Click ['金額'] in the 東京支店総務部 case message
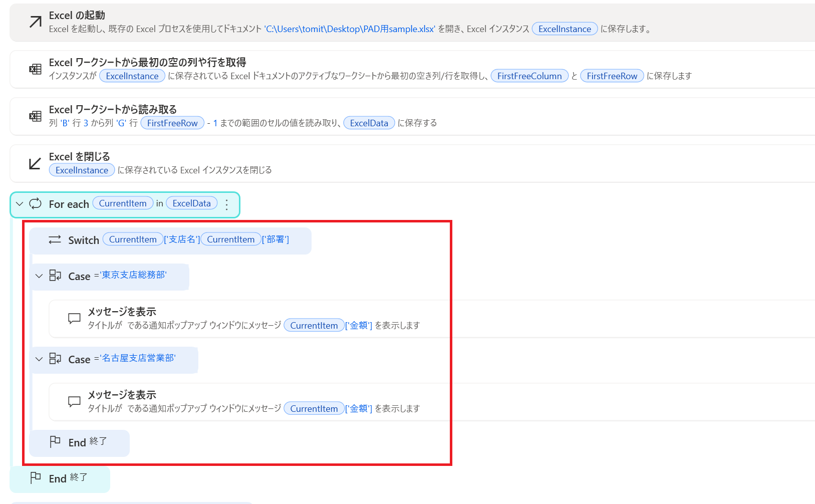This screenshot has width=815, height=504. [359, 325]
